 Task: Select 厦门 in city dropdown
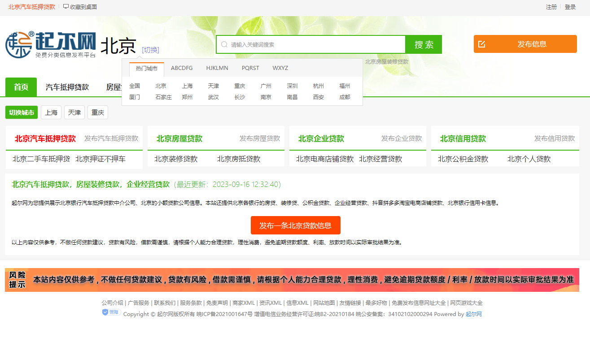point(135,97)
